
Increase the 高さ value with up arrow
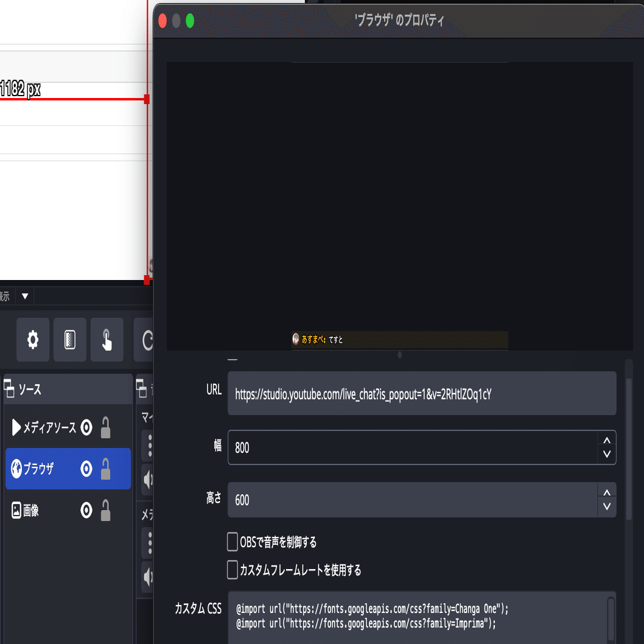[607, 492]
